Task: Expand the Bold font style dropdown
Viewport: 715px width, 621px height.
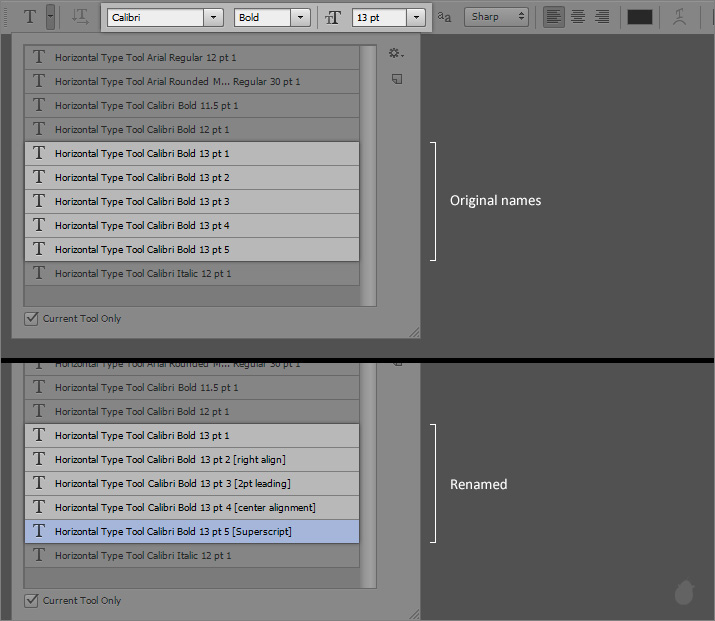Action: [300, 18]
